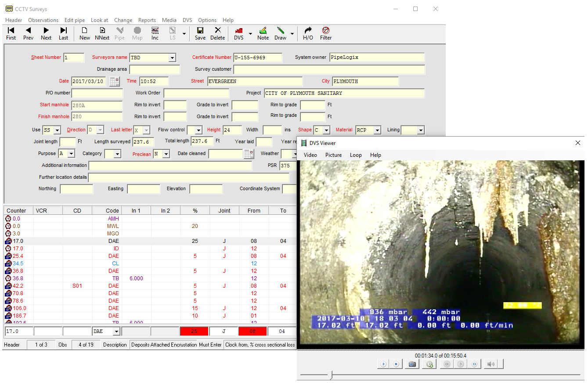Open the Surveyors name dropdown

pyautogui.click(x=172, y=58)
